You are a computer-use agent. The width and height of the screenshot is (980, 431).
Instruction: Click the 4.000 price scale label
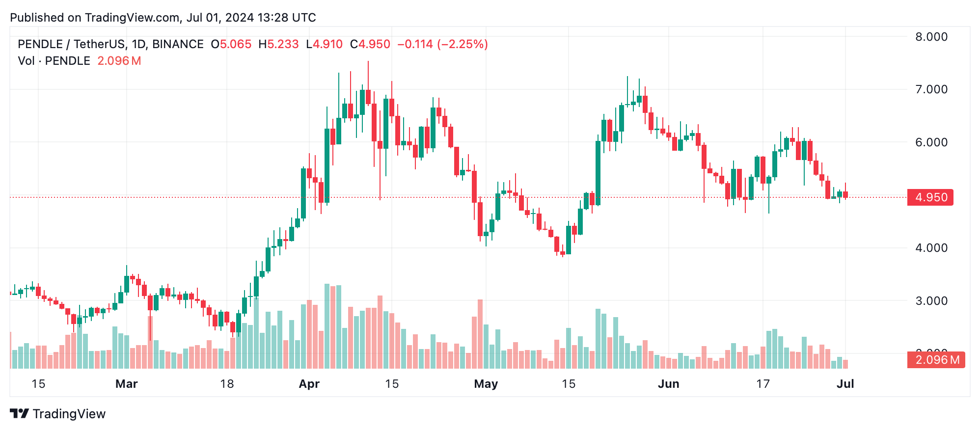[x=931, y=248]
